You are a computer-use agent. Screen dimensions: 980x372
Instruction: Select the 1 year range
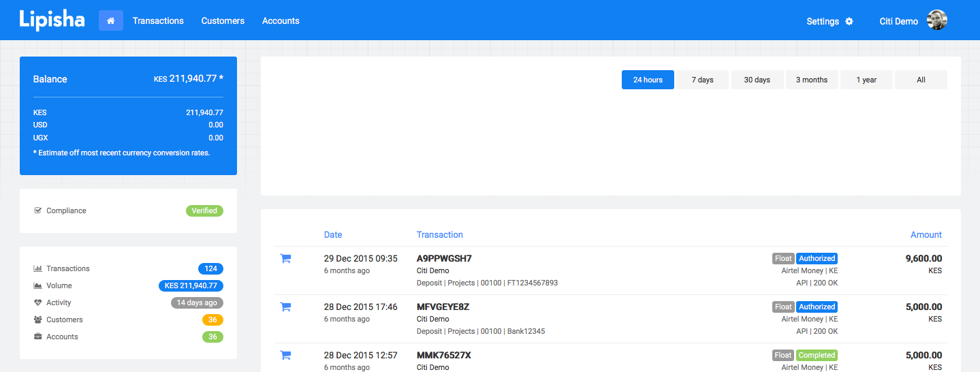click(866, 80)
